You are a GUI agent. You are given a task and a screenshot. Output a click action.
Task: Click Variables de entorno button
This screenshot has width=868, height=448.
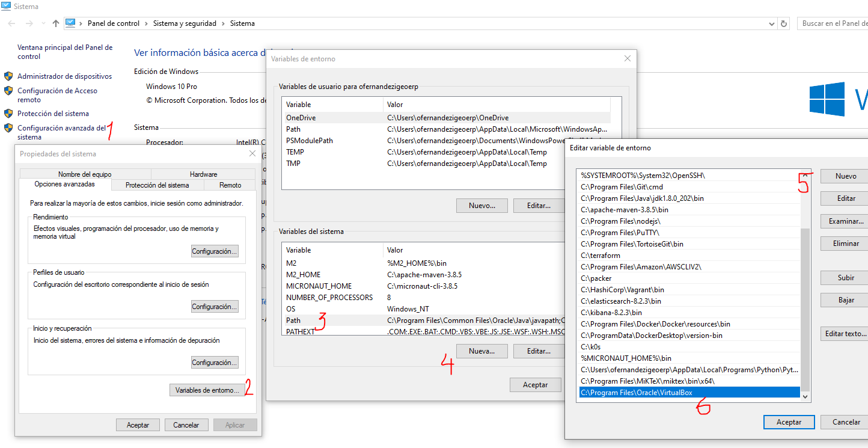pos(207,390)
